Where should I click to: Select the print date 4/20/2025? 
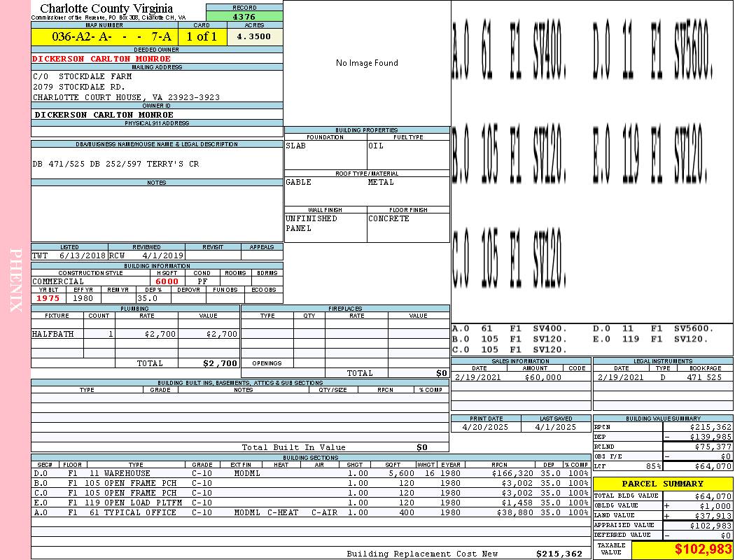tap(485, 428)
